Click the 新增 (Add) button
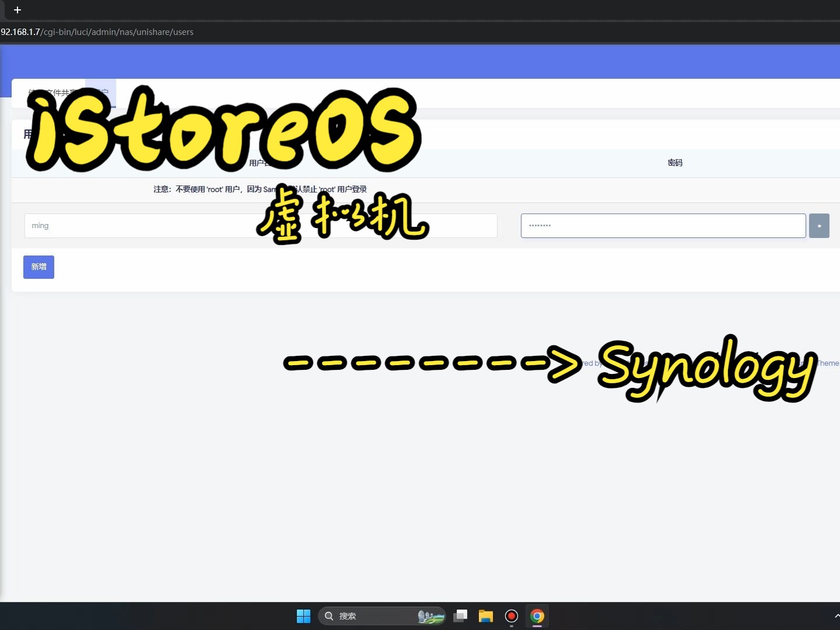The width and height of the screenshot is (840, 630). (38, 267)
